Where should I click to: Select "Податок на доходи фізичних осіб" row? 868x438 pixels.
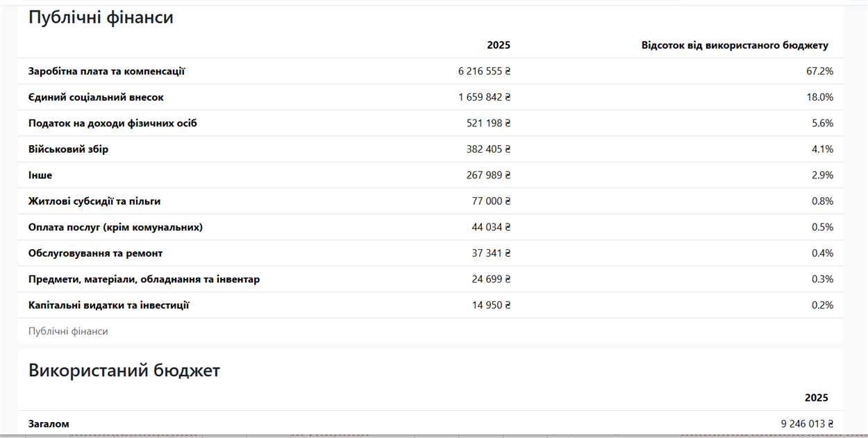tap(431, 123)
